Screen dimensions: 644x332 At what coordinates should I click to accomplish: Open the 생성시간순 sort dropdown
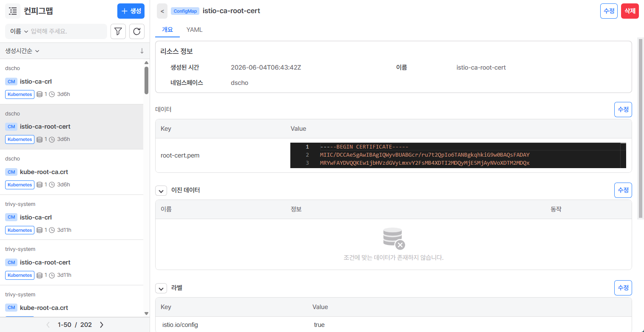pyautogui.click(x=22, y=51)
